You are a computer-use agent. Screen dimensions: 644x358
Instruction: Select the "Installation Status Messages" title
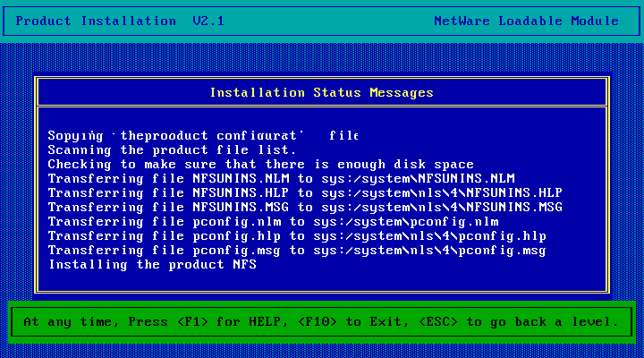pyautogui.click(x=322, y=92)
